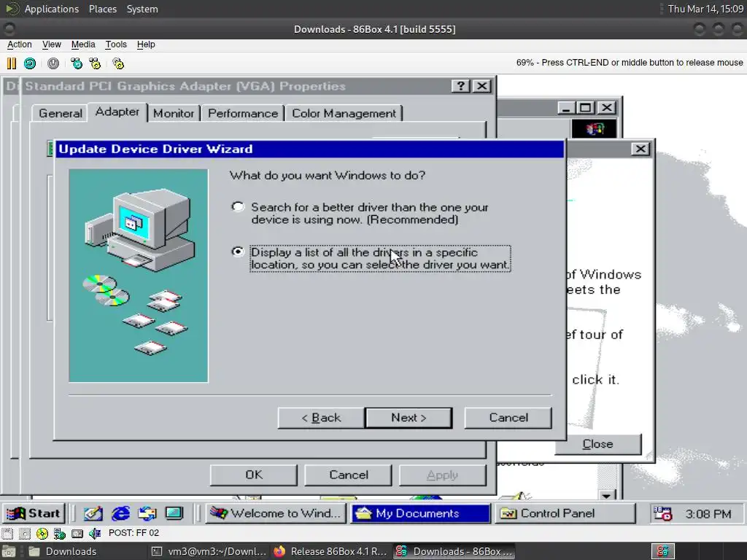Send Ctrl+Alt+Esc via the yellow keys icon
Viewport: 747px width, 560px height.
coord(96,63)
